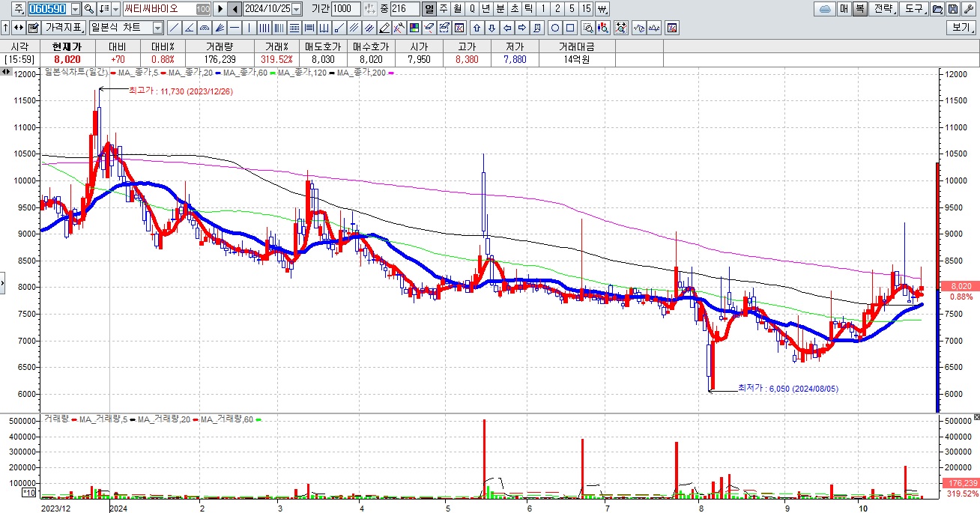Click the right arrow marker tool

521,28
